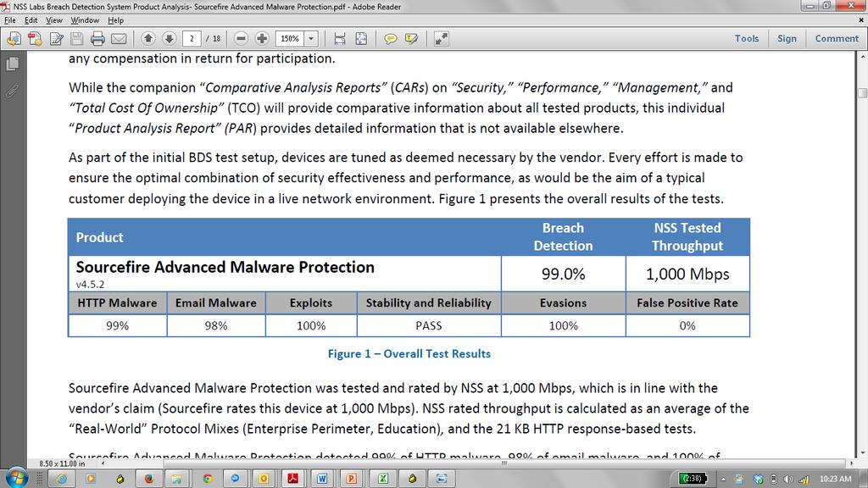Toggle read mode with the expand arrows icon
This screenshot has height=488, width=868.
[441, 39]
